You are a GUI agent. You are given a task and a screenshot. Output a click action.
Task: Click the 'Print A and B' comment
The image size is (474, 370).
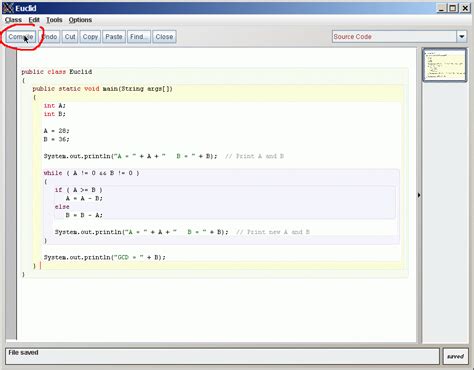click(254, 156)
